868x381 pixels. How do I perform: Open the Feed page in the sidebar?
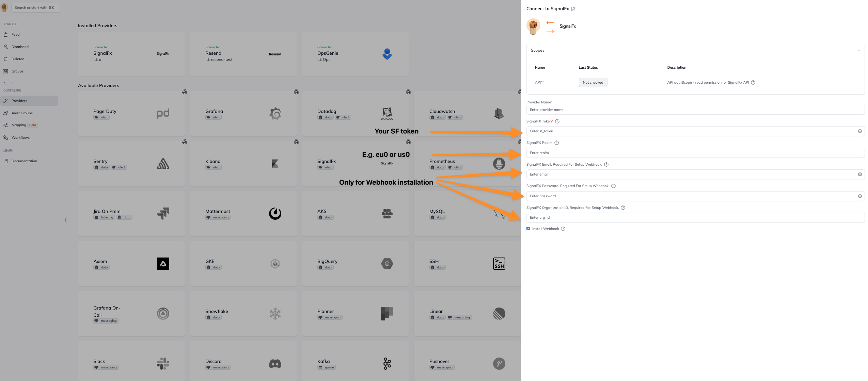click(15, 35)
